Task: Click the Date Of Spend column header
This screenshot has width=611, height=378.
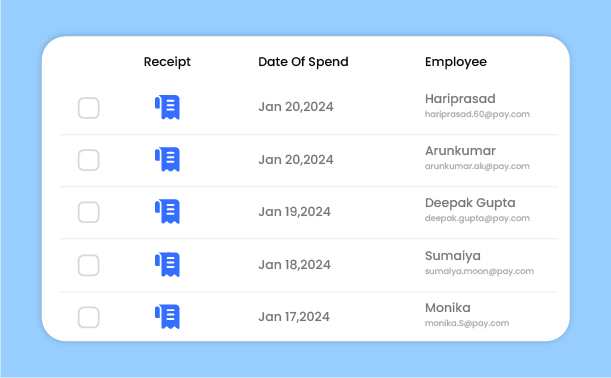Action: pyautogui.click(x=303, y=62)
